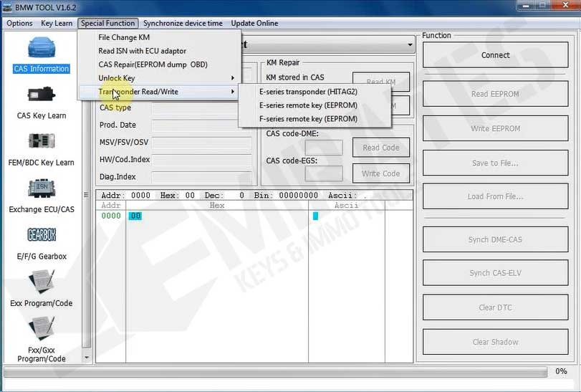Click the Prod. Date field
This screenshot has width=581, height=392.
pyautogui.click(x=202, y=126)
